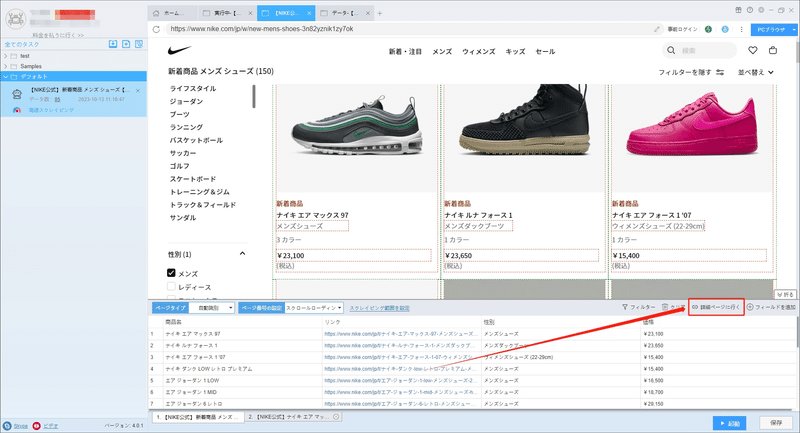Screen dimensions: 800x433
Task: Click the new task icon beside 全てのタスク
Action: (126, 44)
